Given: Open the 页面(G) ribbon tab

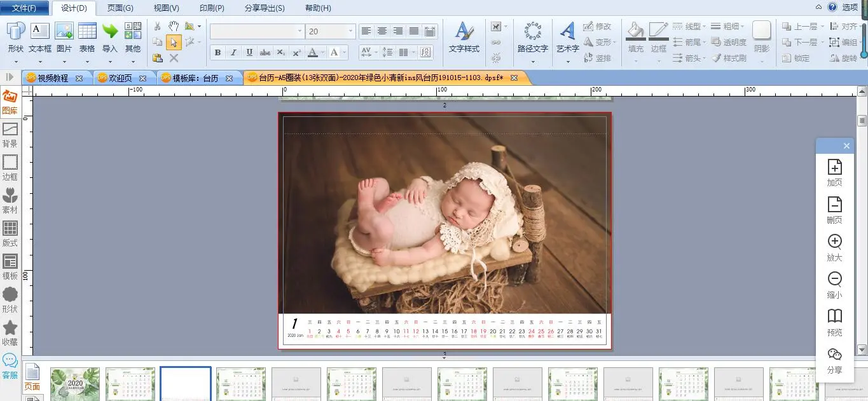Looking at the screenshot, I should pyautogui.click(x=120, y=8).
